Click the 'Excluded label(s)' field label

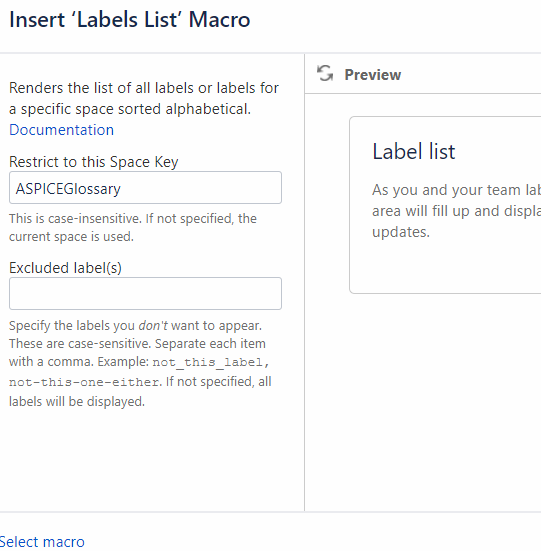65,268
